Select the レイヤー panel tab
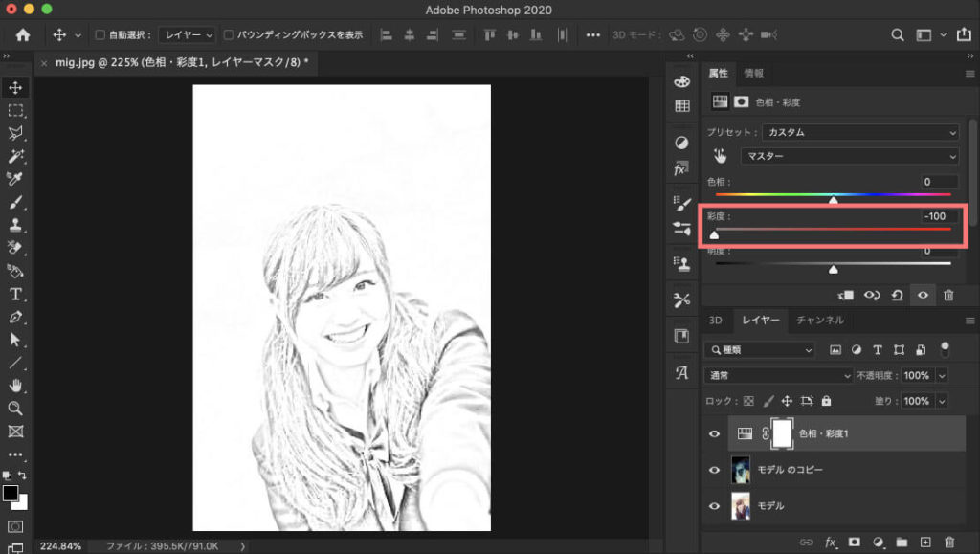 pyautogui.click(x=761, y=320)
